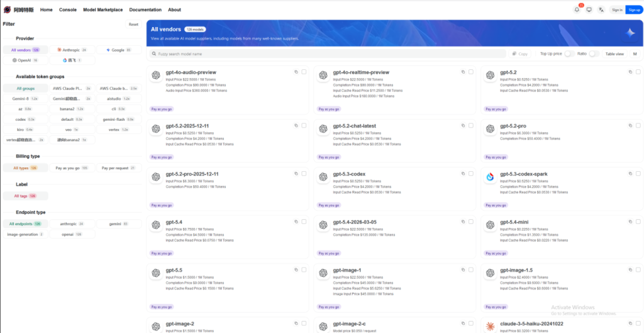Image resolution: width=644 pixels, height=333 pixels.
Task: Open the language translation icon
Action: (x=601, y=10)
